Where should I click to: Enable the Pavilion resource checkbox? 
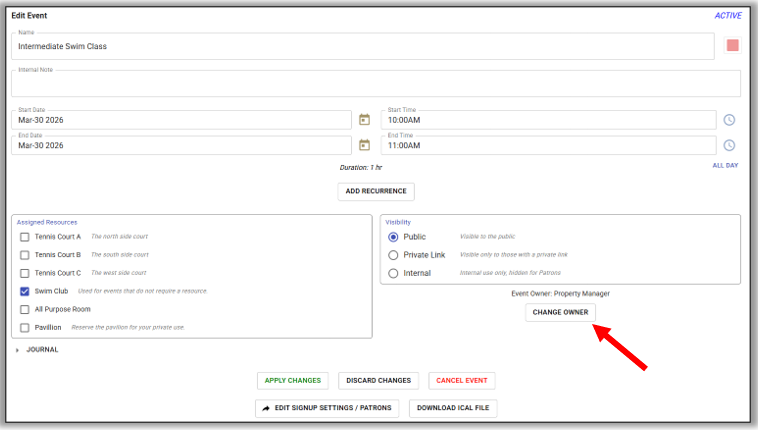coord(25,327)
